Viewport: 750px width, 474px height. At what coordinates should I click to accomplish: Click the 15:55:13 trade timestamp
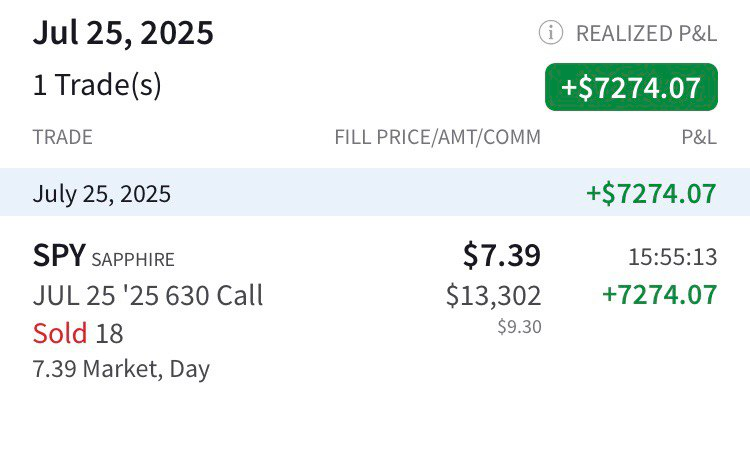[x=673, y=257]
